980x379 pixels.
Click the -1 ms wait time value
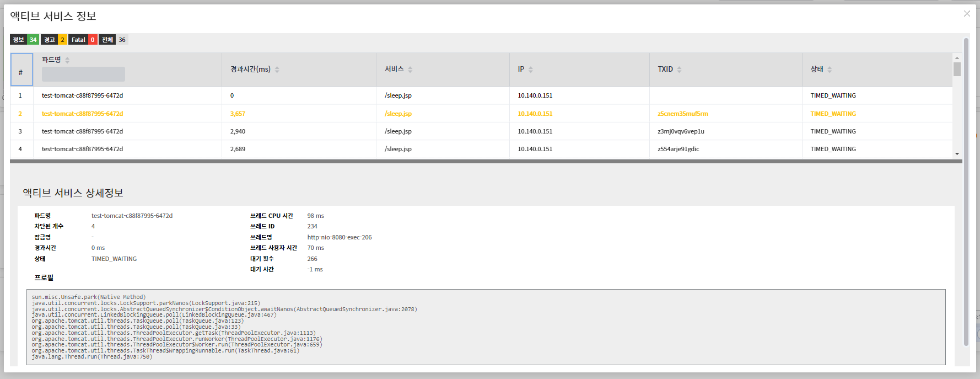(x=315, y=269)
